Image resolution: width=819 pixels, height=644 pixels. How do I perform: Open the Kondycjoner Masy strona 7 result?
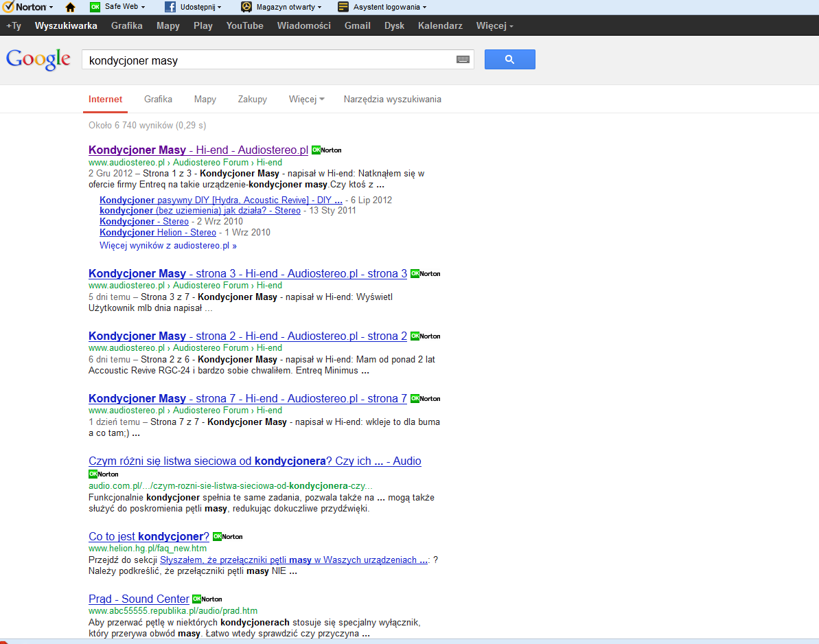[248, 398]
